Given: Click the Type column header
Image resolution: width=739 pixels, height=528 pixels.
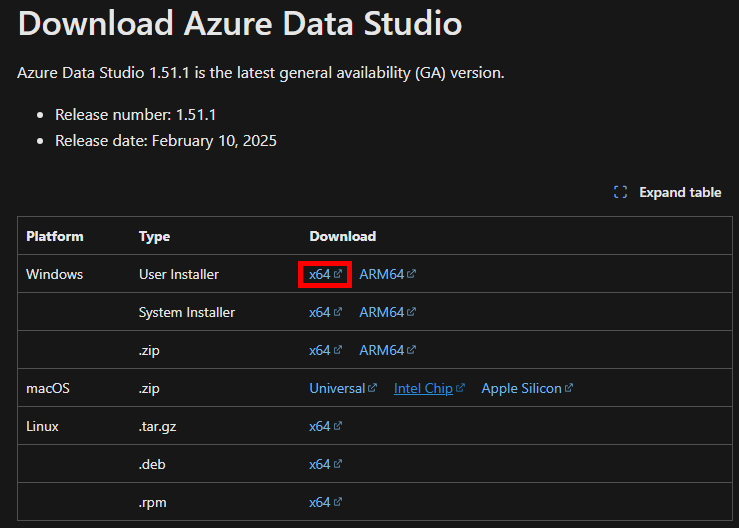Looking at the screenshot, I should point(154,236).
